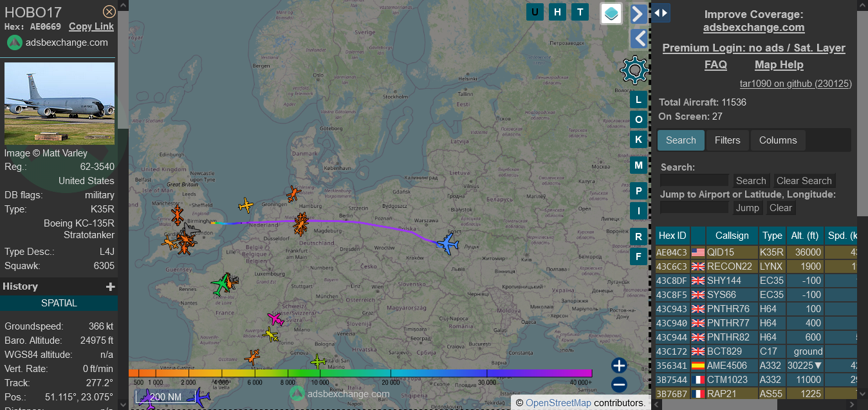Open the FAQ link
Viewport: 868px width, 410px height.
click(716, 64)
